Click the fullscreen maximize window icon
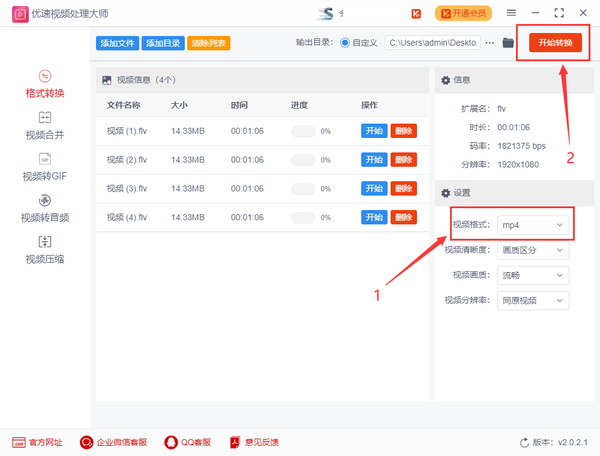 click(559, 13)
